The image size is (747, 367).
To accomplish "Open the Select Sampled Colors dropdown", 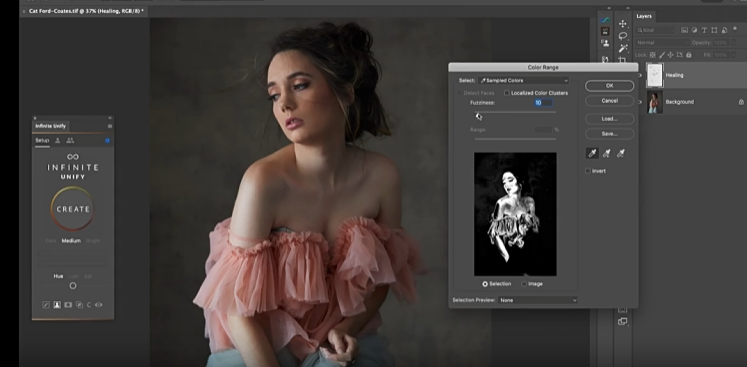I will point(523,81).
